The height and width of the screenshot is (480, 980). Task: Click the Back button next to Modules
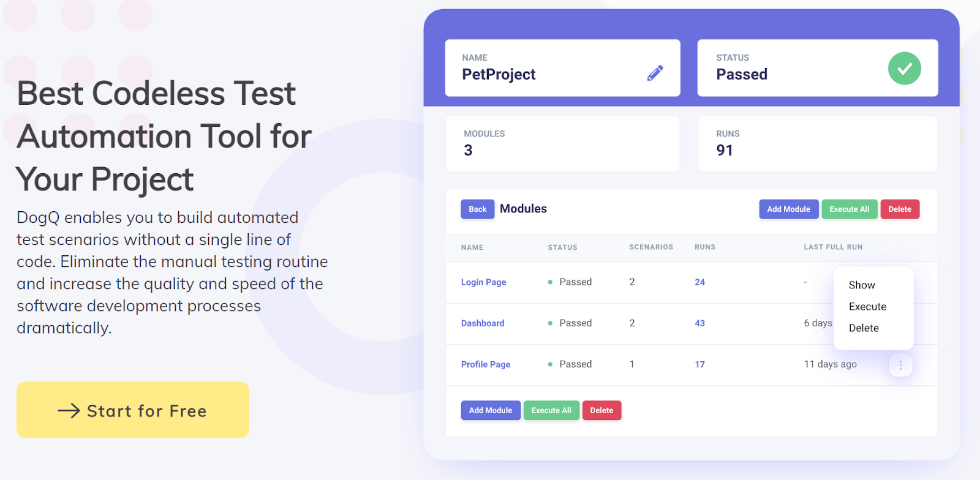[478, 209]
